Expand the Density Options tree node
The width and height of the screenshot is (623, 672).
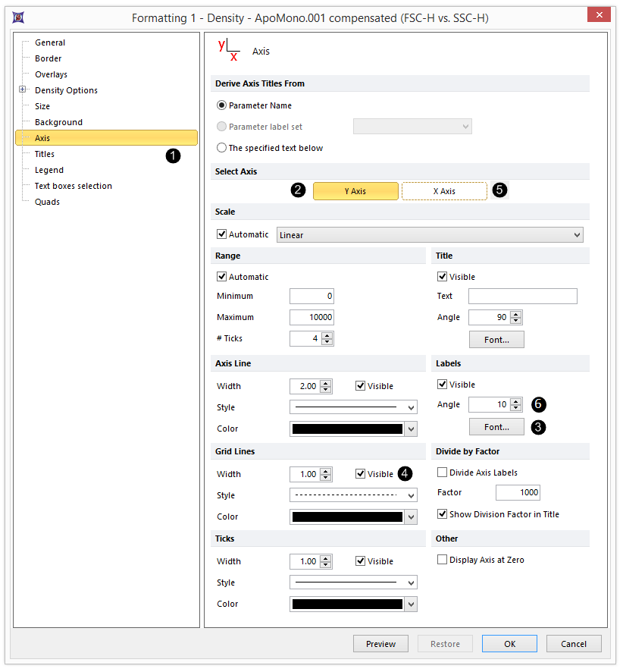tap(22, 90)
